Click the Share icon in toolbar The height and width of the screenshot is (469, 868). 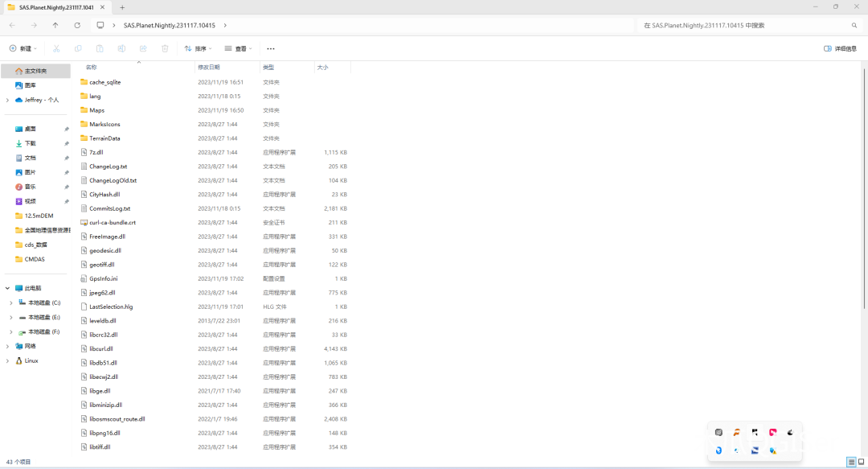click(x=143, y=49)
